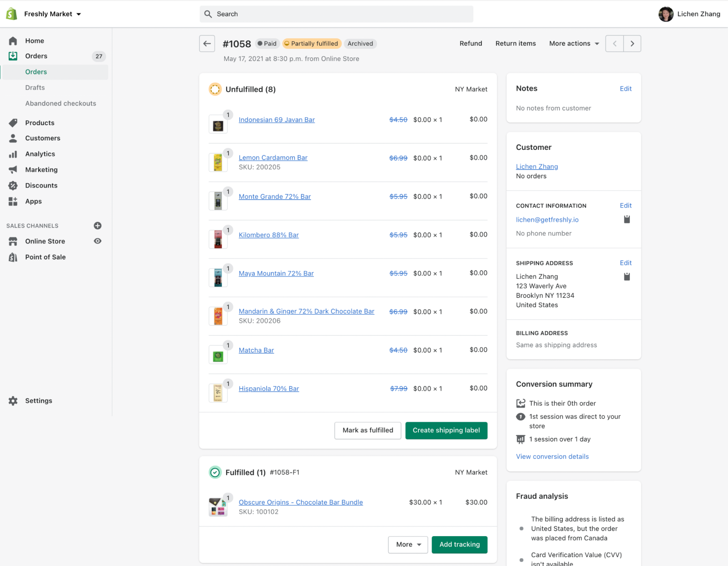This screenshot has width=728, height=566.
Task: Navigate to Customers section
Action: click(43, 138)
